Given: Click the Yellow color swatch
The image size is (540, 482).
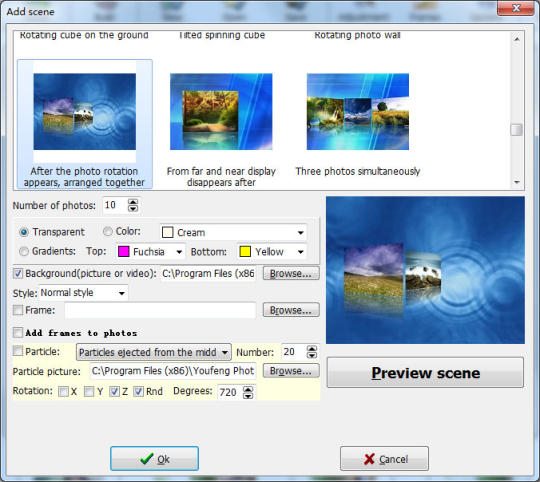Looking at the screenshot, I should pos(245,252).
